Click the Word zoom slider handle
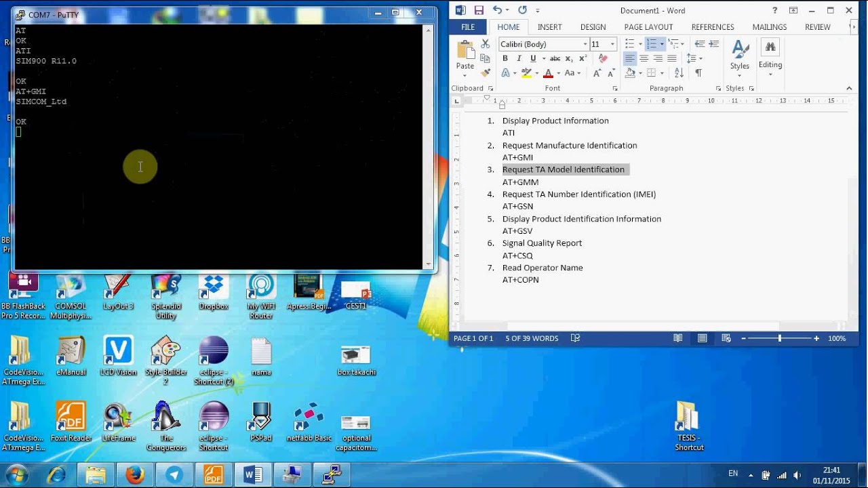This screenshot has height=488, width=868. click(x=779, y=338)
